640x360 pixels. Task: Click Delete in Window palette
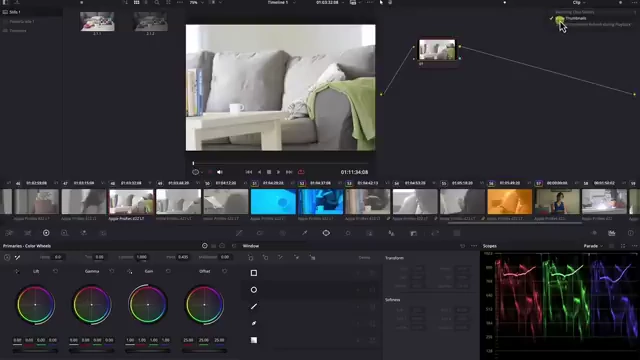point(364,258)
